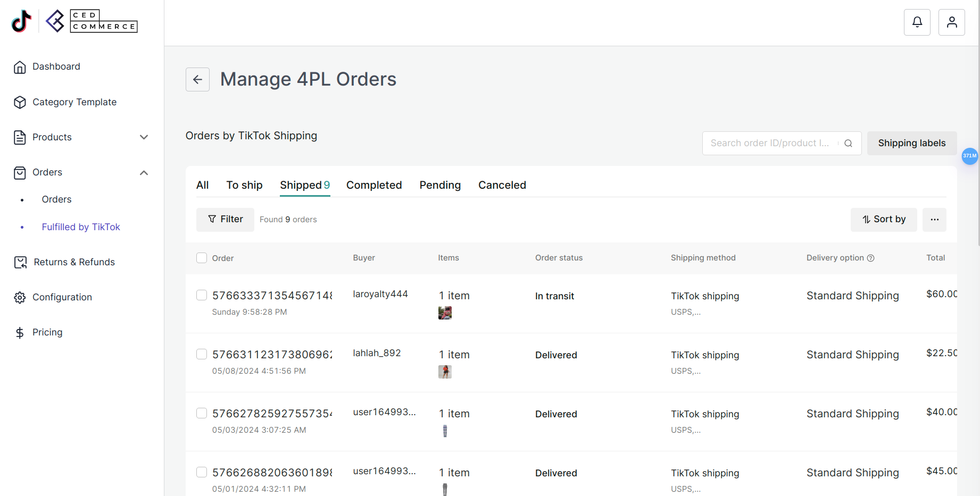Screen dimensions: 980x496
Task: Click the $60.00 order total
Action: (x=941, y=294)
